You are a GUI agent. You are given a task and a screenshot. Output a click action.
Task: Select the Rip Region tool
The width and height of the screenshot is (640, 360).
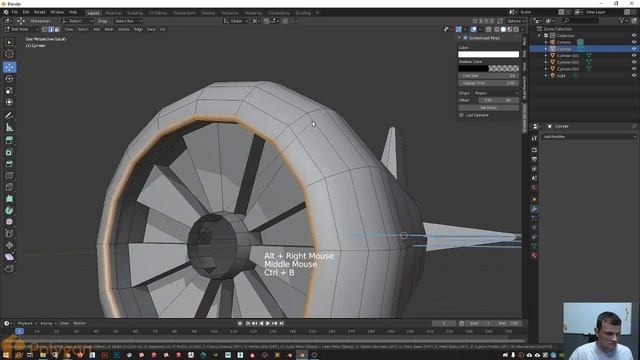(9, 269)
